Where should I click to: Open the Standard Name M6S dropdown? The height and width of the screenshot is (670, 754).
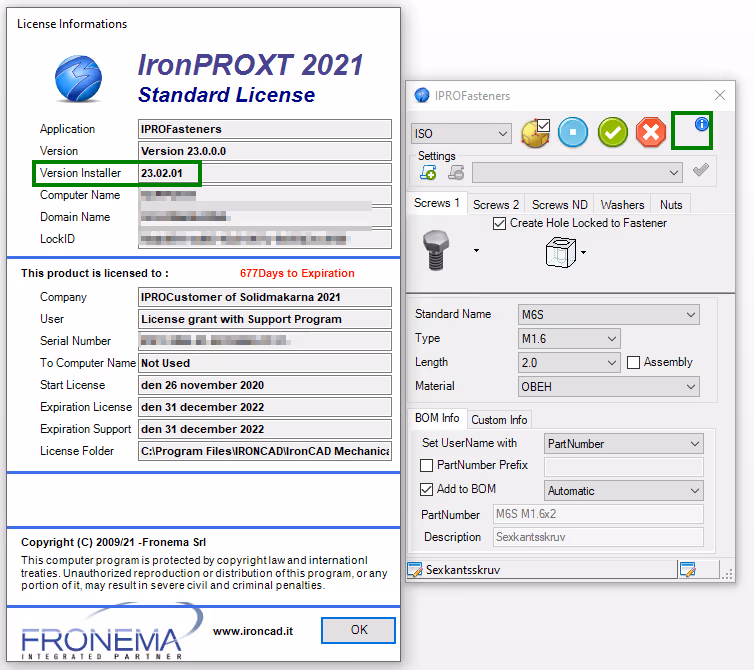pos(608,315)
